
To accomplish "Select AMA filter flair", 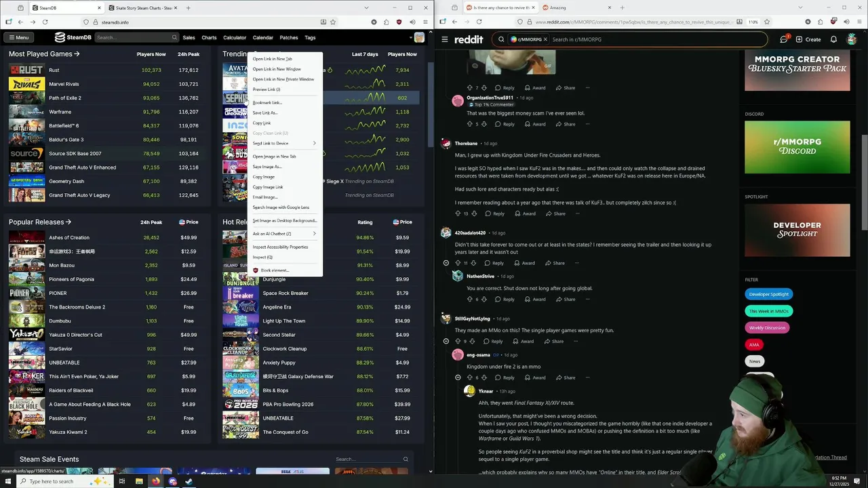I will [x=753, y=344].
